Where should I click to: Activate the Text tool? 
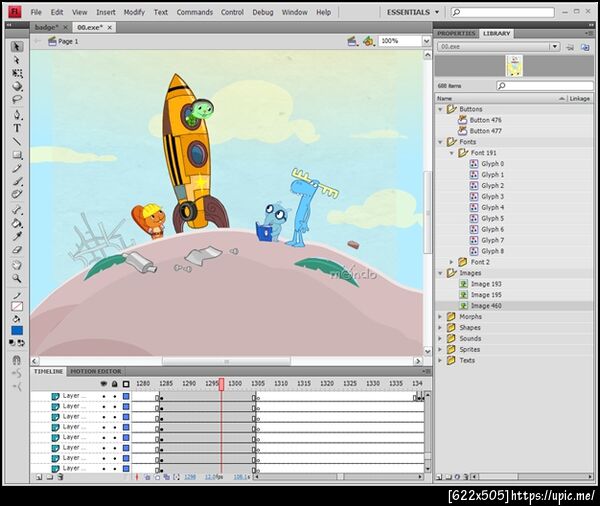[x=16, y=128]
